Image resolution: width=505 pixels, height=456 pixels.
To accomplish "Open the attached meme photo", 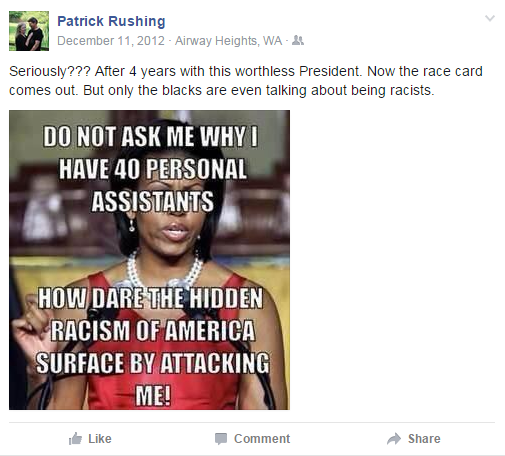I will (x=149, y=260).
